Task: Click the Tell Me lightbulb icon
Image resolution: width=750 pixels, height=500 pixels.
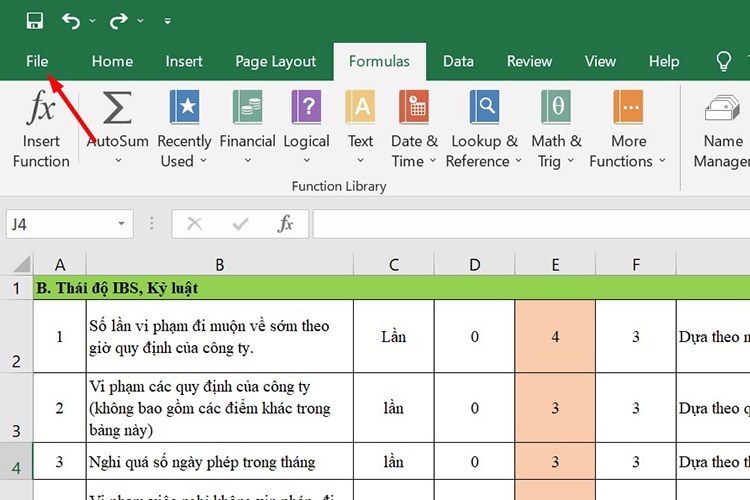Action: click(723, 61)
